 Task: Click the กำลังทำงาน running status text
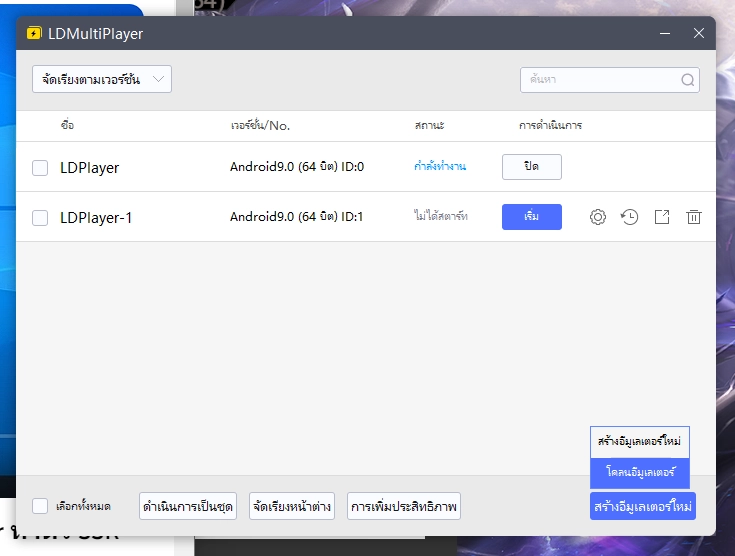440,166
